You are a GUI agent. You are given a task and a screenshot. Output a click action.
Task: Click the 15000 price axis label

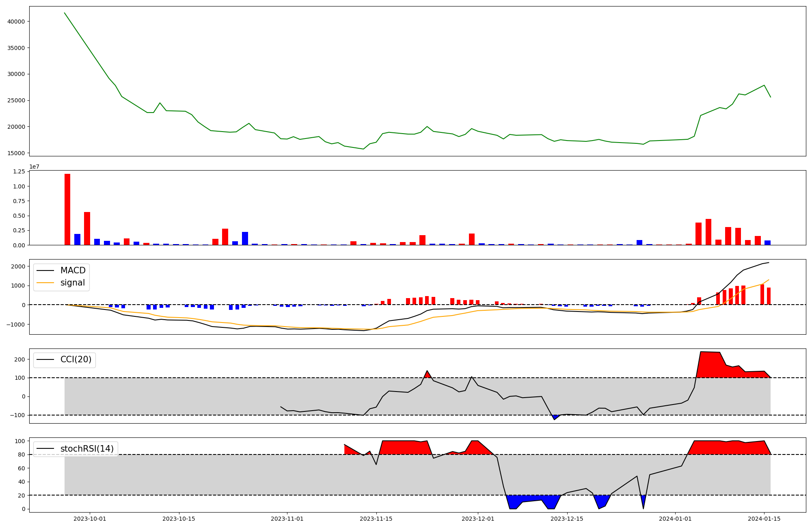(16, 153)
